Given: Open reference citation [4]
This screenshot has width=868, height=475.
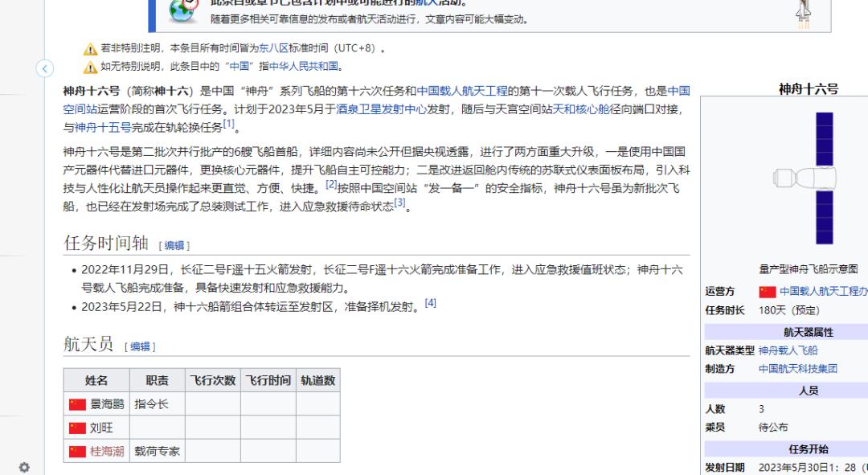Looking at the screenshot, I should click(431, 301).
